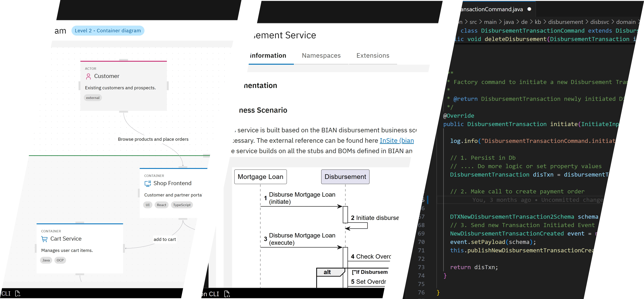Image resolution: width=644 pixels, height=299 pixels.
Task: Click 'event.setPayload(schema);' code line
Action: [x=493, y=242]
